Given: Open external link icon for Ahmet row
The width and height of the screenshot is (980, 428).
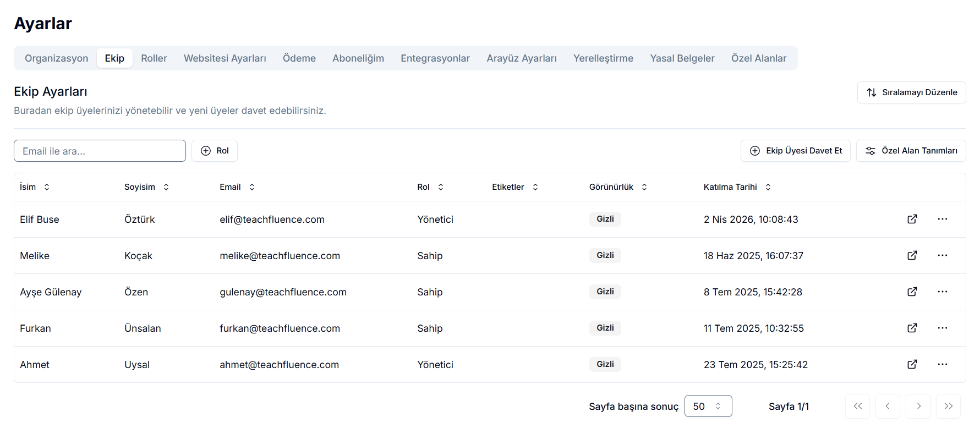Looking at the screenshot, I should [912, 364].
